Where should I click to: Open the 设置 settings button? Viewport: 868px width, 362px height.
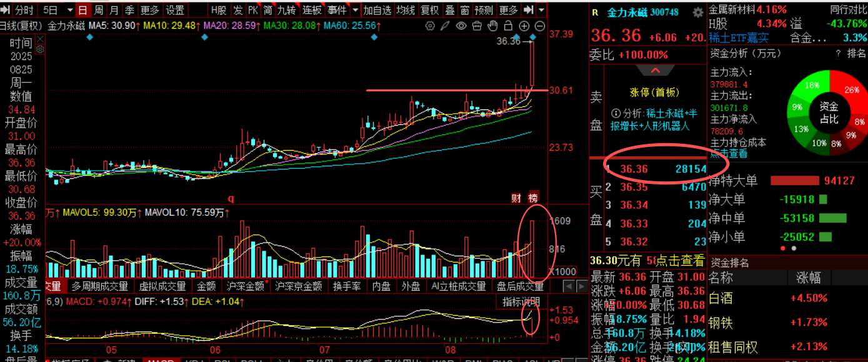pos(175,10)
